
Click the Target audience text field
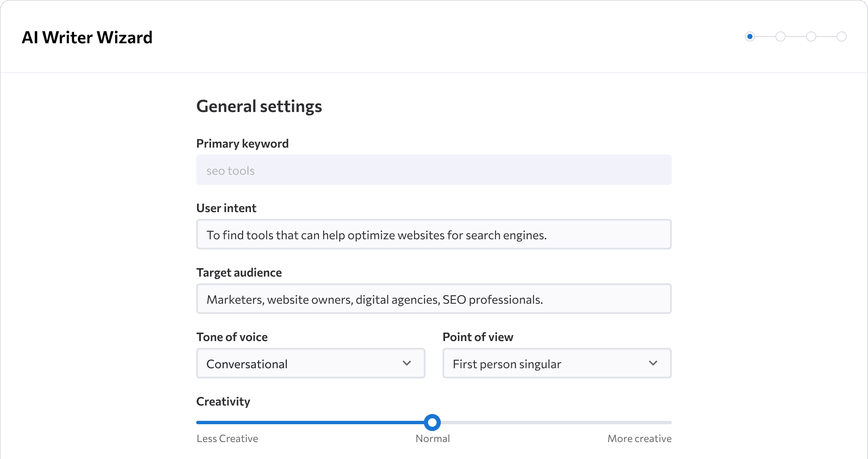(434, 299)
